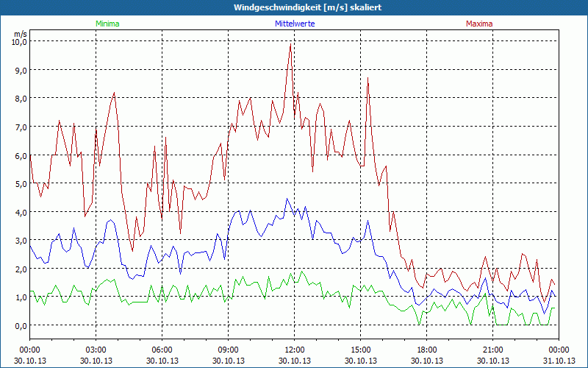Screen dimensions: 588x368
Task: Click the '10,0' y-axis value
Action: tap(20, 41)
